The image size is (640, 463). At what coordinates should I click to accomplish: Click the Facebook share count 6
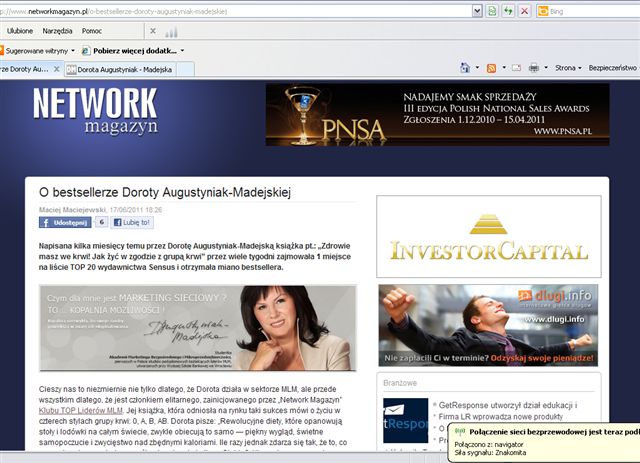tap(102, 222)
